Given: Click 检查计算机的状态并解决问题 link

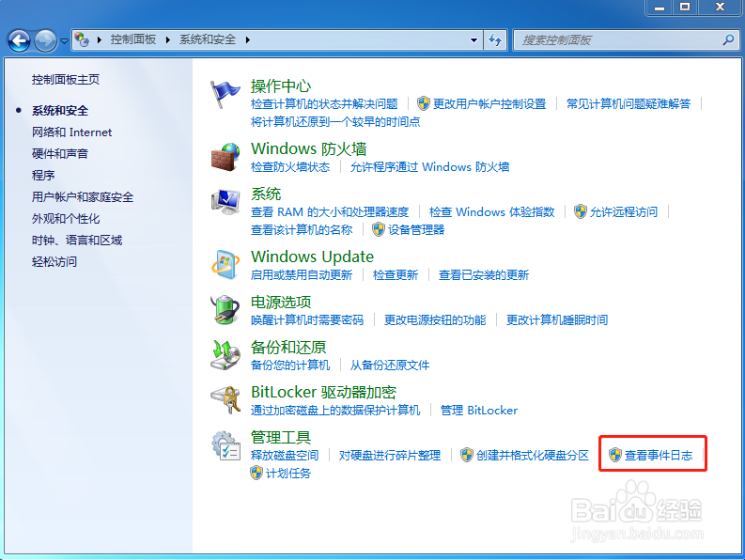Looking at the screenshot, I should tap(324, 103).
